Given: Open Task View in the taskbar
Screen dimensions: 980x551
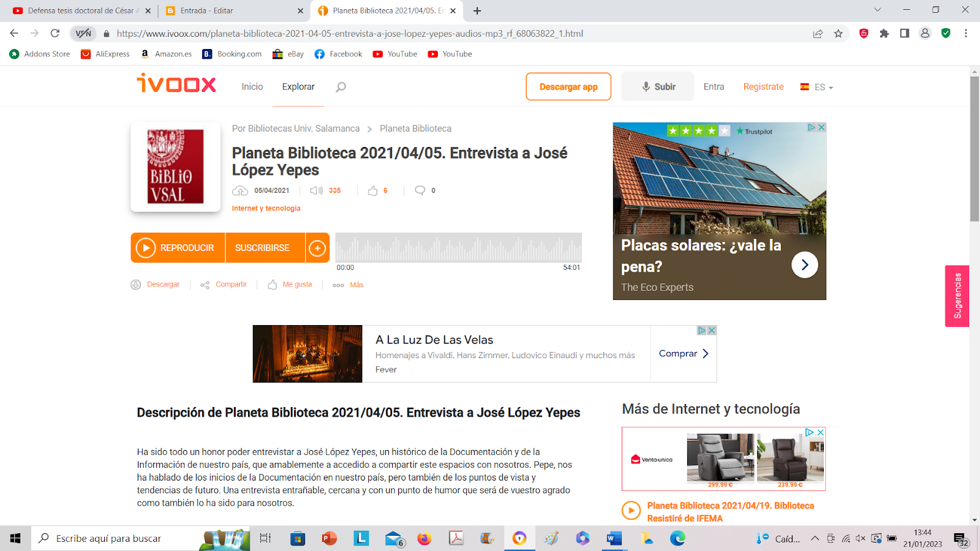Looking at the screenshot, I should (x=265, y=539).
